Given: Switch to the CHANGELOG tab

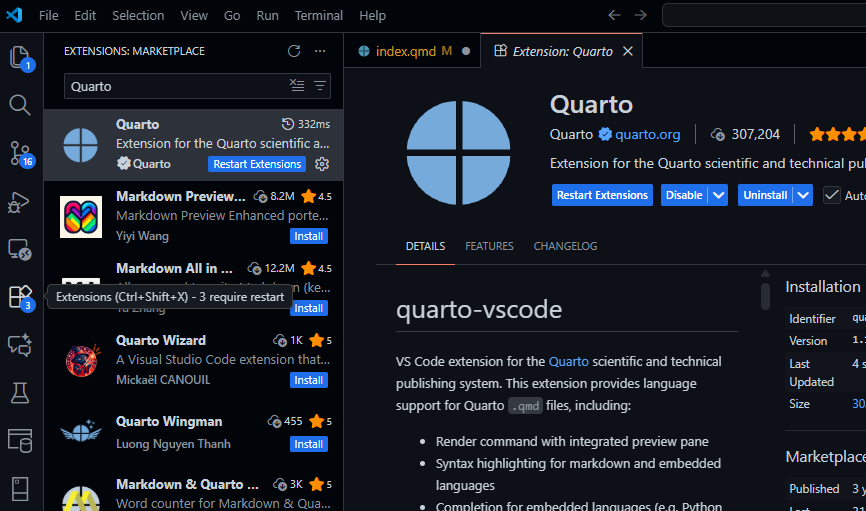Looking at the screenshot, I should 565,246.
